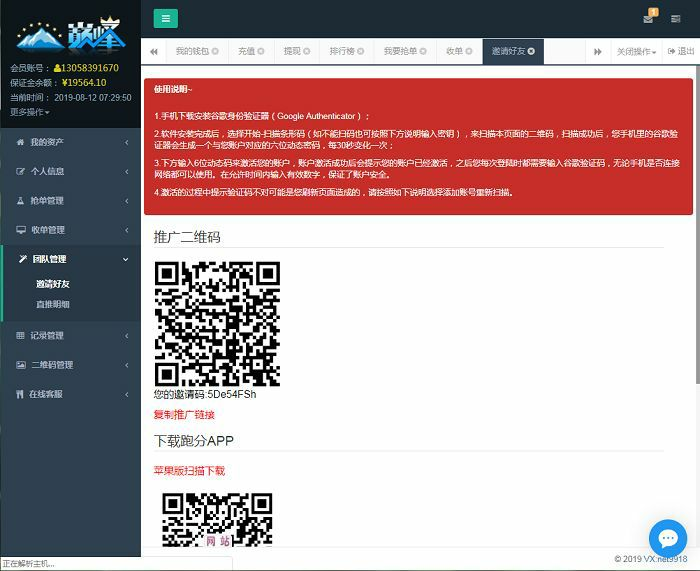The height and width of the screenshot is (571, 700).
Task: Click the 下载跑分APP heading
Action: pos(193,441)
